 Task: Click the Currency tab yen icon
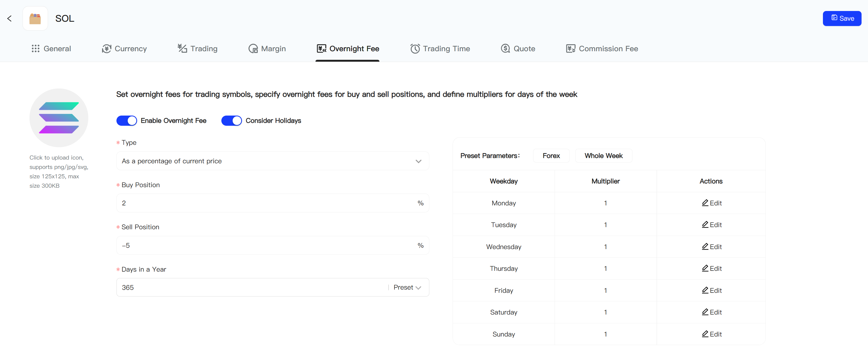click(x=107, y=49)
